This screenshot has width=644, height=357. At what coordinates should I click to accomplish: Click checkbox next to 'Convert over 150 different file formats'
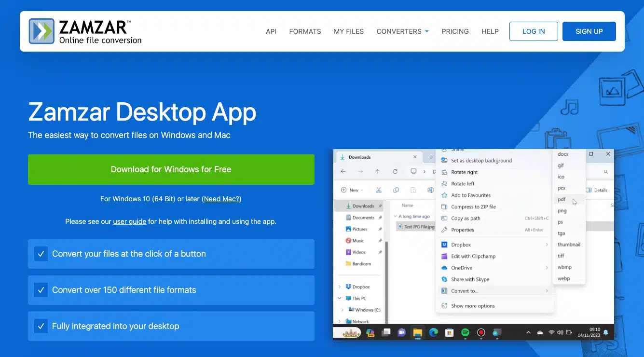(x=41, y=290)
